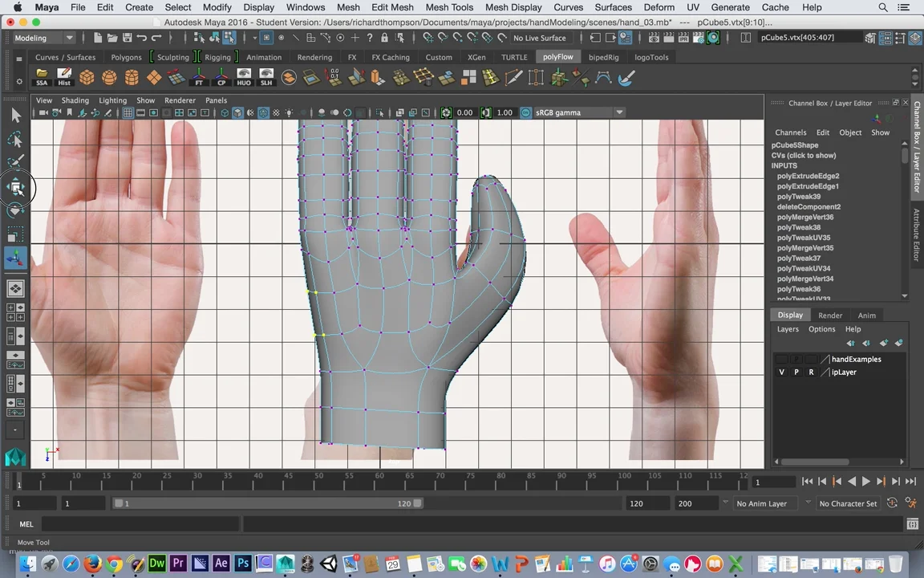Toggle reference R box of ipLayer
Viewport: 924px width, 578px height.
[x=811, y=372]
